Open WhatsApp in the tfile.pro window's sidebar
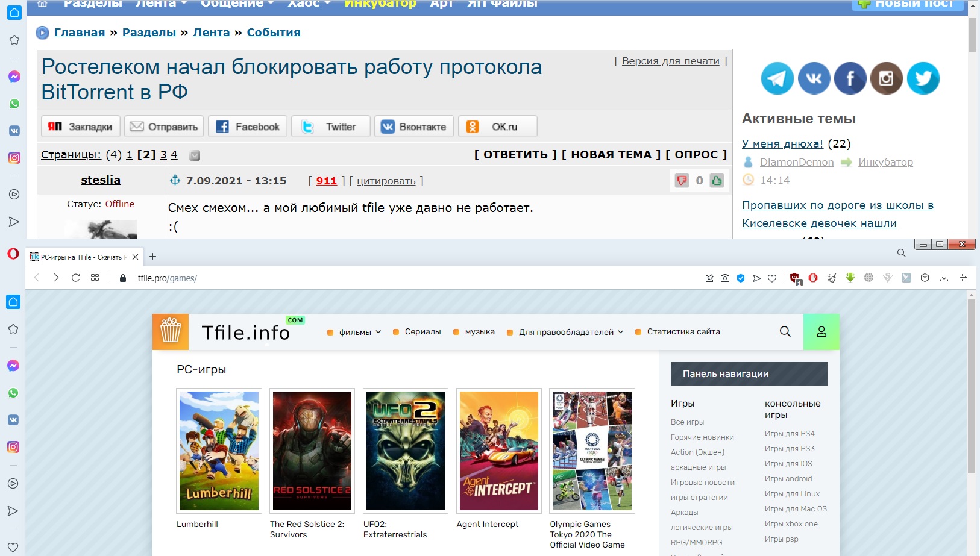The image size is (980, 556). point(13,393)
